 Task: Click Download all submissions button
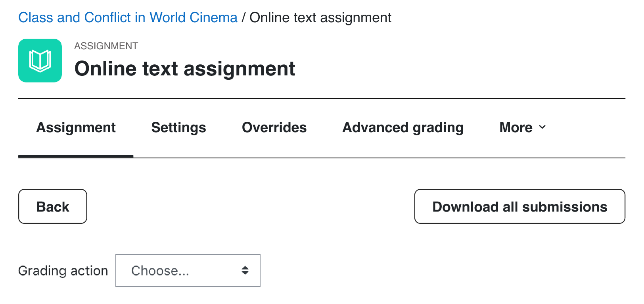(520, 206)
